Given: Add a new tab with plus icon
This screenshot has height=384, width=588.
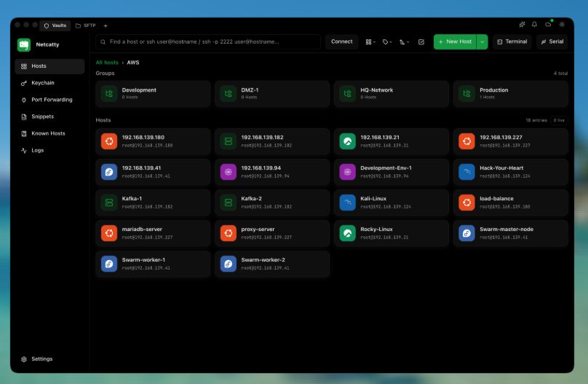Looking at the screenshot, I should click(106, 26).
